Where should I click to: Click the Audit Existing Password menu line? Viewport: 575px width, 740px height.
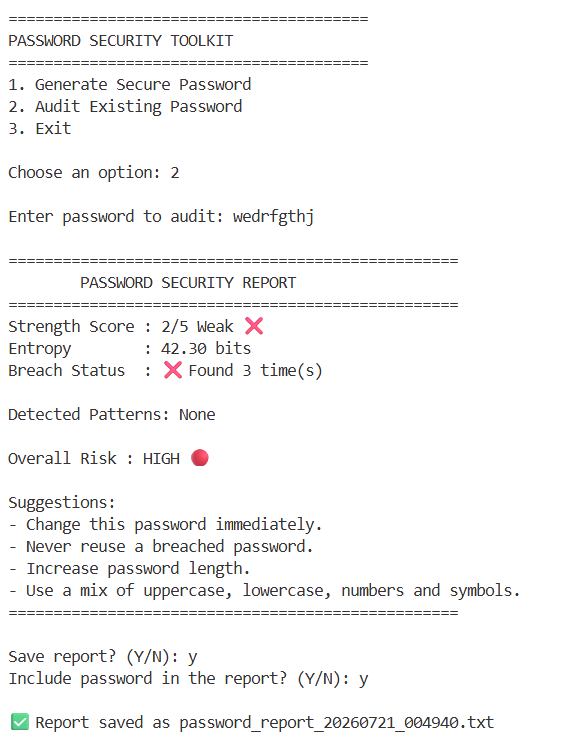125,107
